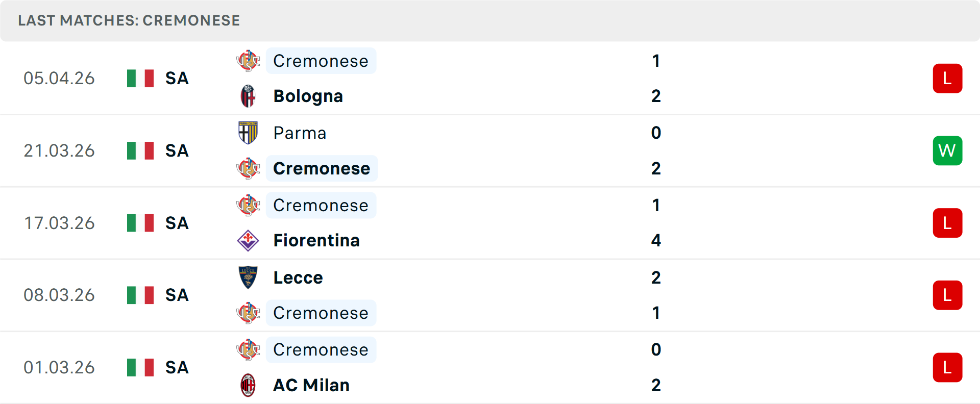Click SA league label on 21.03.26 row
The height and width of the screenshot is (404, 980).
tap(177, 150)
